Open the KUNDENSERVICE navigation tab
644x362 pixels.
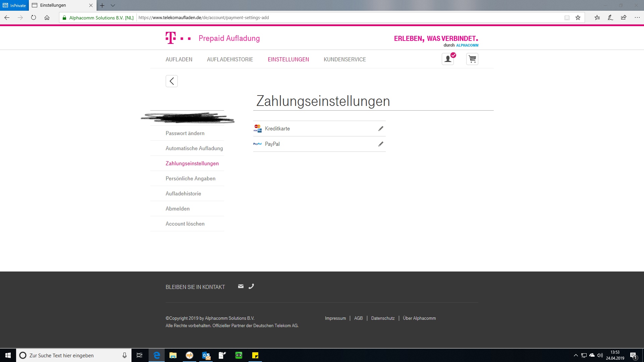344,59
